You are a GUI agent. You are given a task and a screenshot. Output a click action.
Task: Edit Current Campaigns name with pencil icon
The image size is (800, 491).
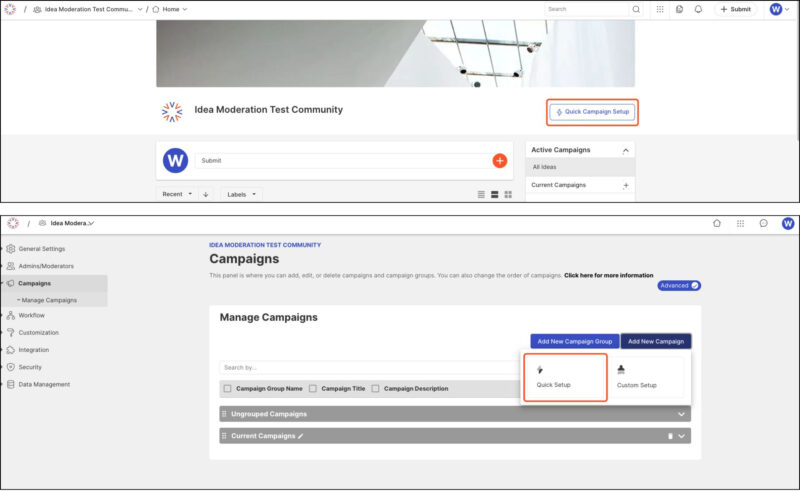pos(300,436)
